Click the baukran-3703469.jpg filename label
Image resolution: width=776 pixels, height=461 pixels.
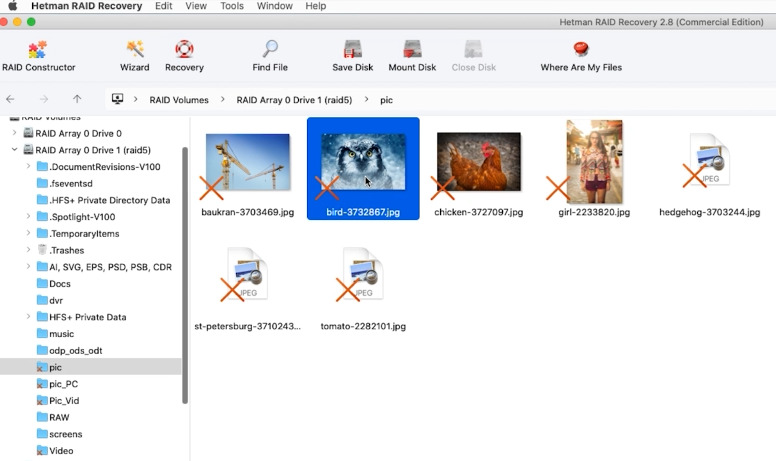(247, 212)
